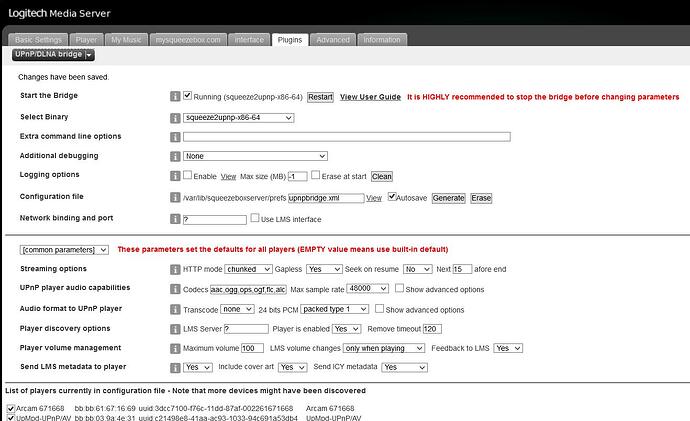The height and width of the screenshot is (421, 690).
Task: Open the Send LMS metadata Yes dropdown
Action: tap(198, 367)
